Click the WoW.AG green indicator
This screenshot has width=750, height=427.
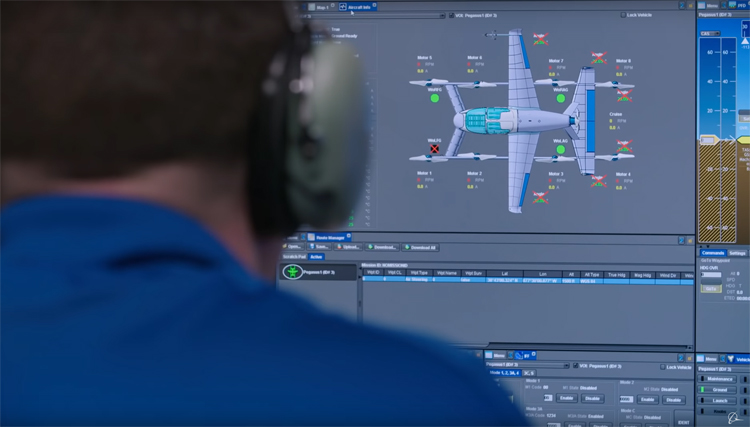click(x=561, y=98)
